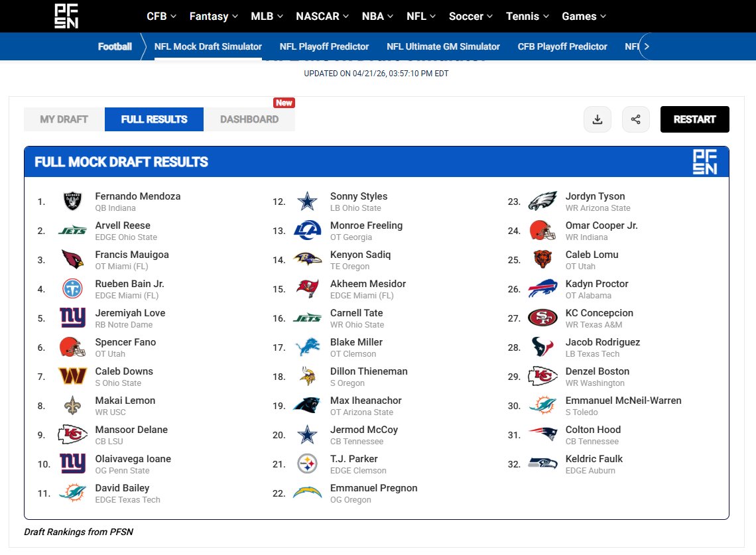756x555 pixels.
Task: Click the Raiders logo at pick 1
Action: click(73, 202)
